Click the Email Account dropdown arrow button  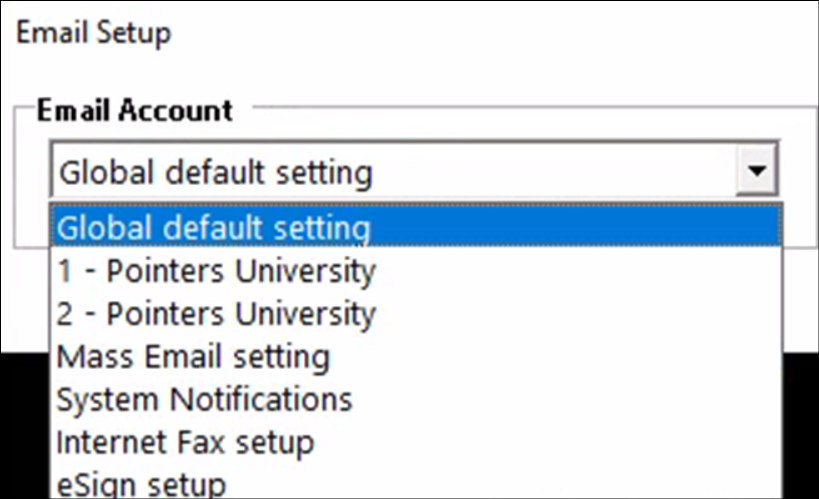tap(757, 172)
